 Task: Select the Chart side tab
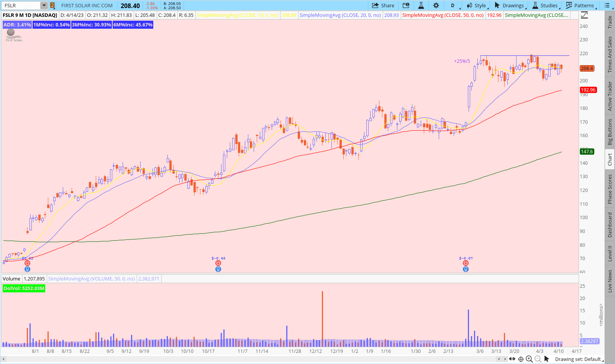pyautogui.click(x=610, y=160)
